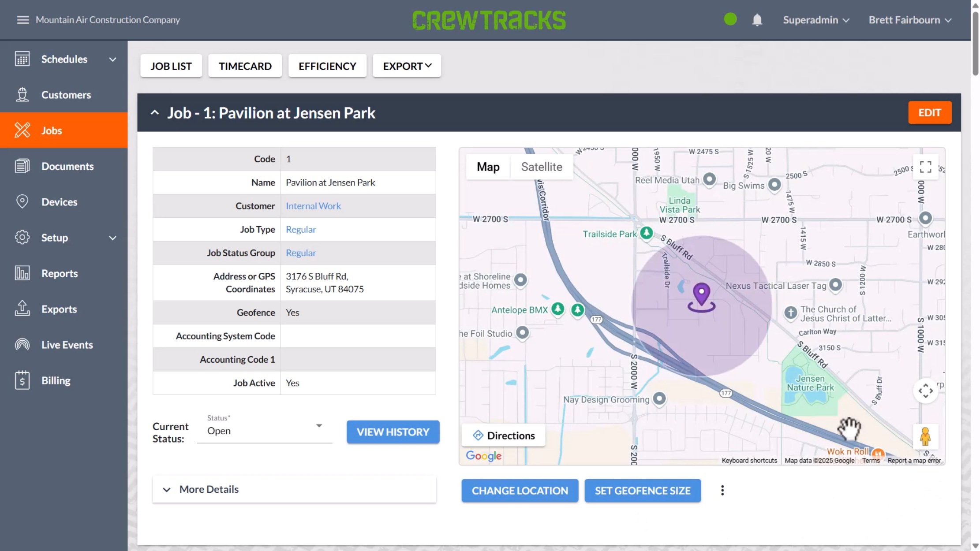Screen dimensions: 980x551
Task: Click the Trailside Park map marker
Action: pyautogui.click(x=647, y=233)
